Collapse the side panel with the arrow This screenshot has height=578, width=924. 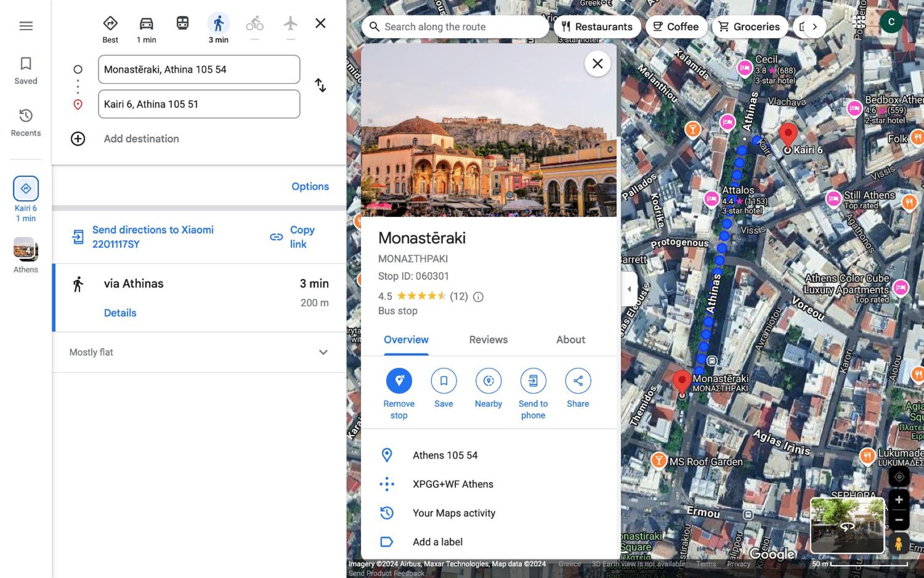tap(629, 289)
